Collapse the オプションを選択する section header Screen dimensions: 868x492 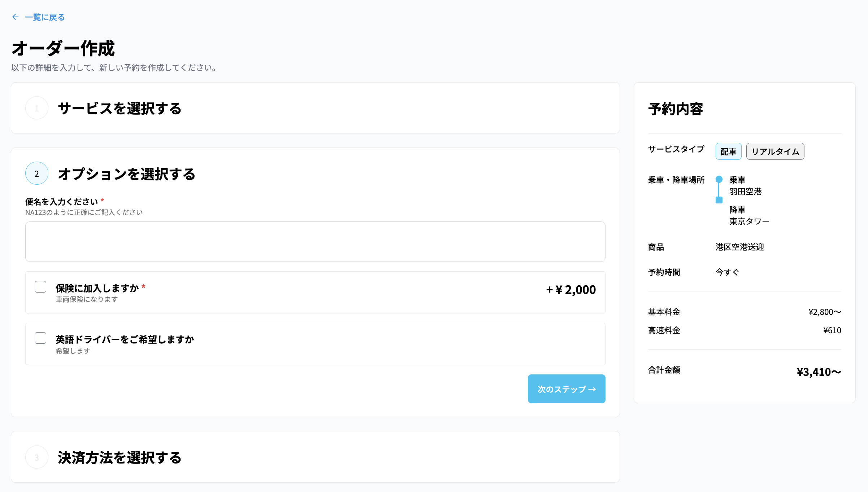pos(126,174)
